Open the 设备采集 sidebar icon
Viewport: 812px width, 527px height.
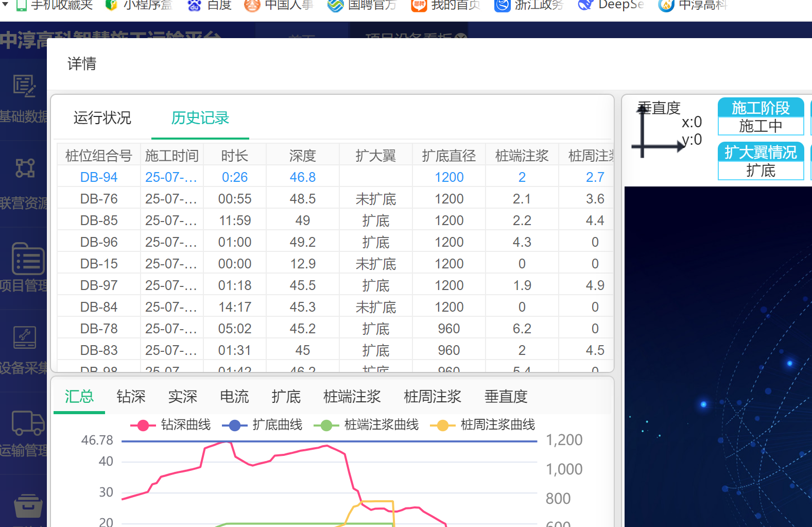pos(24,338)
